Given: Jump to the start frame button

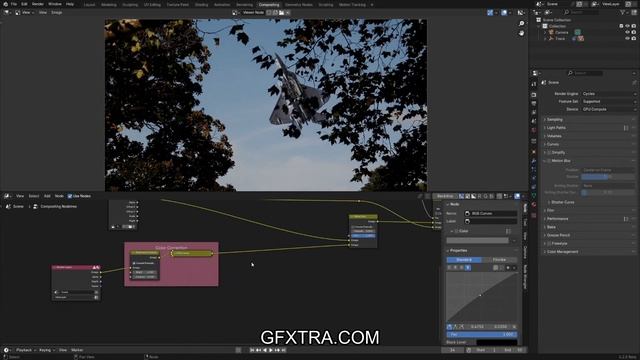Looking at the screenshot, I should [x=252, y=350].
